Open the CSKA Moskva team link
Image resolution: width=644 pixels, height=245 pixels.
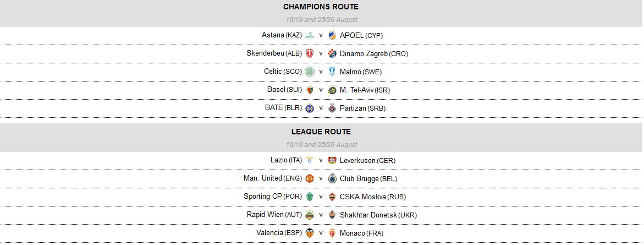coord(363,197)
